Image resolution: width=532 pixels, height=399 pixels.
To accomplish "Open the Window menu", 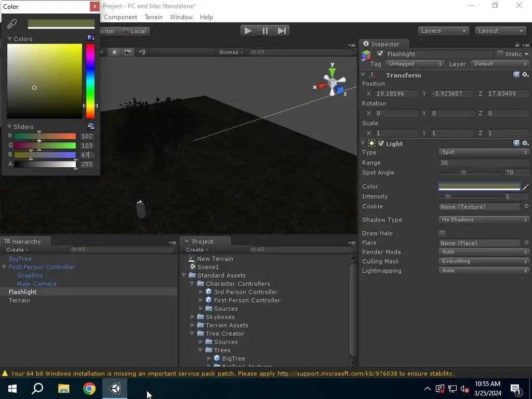I will point(181,17).
